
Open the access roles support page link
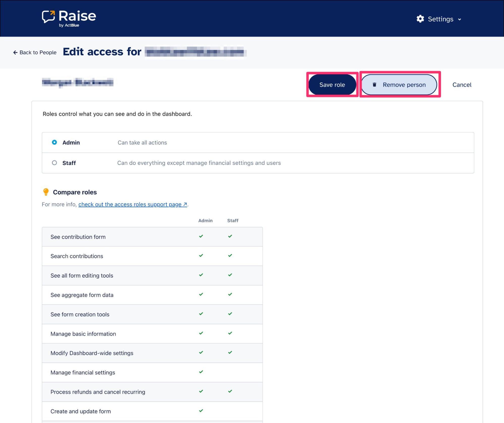130,204
